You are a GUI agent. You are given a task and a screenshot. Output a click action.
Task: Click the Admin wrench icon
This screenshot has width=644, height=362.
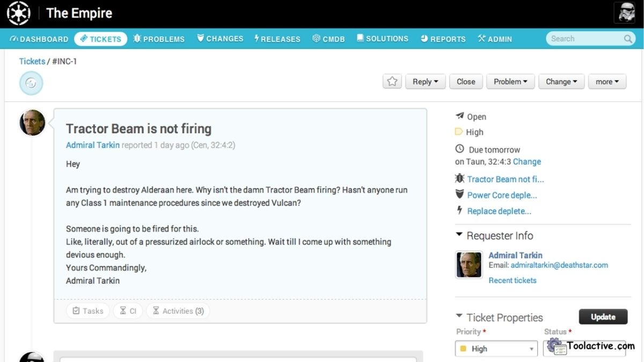(x=481, y=38)
